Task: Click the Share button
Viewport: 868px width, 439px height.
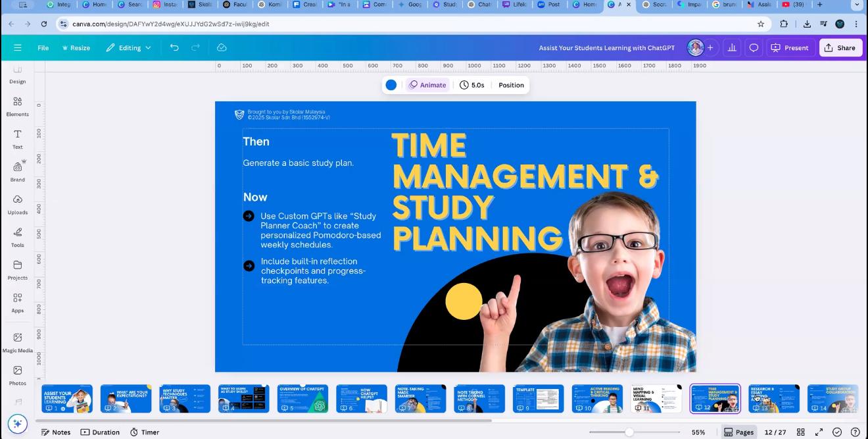Action: 840,47
